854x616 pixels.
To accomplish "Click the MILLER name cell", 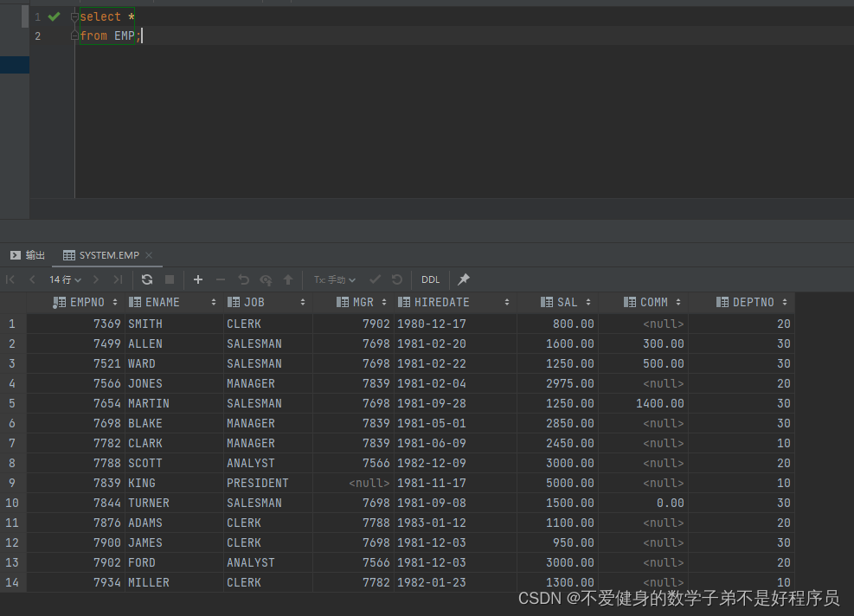I will [x=174, y=582].
